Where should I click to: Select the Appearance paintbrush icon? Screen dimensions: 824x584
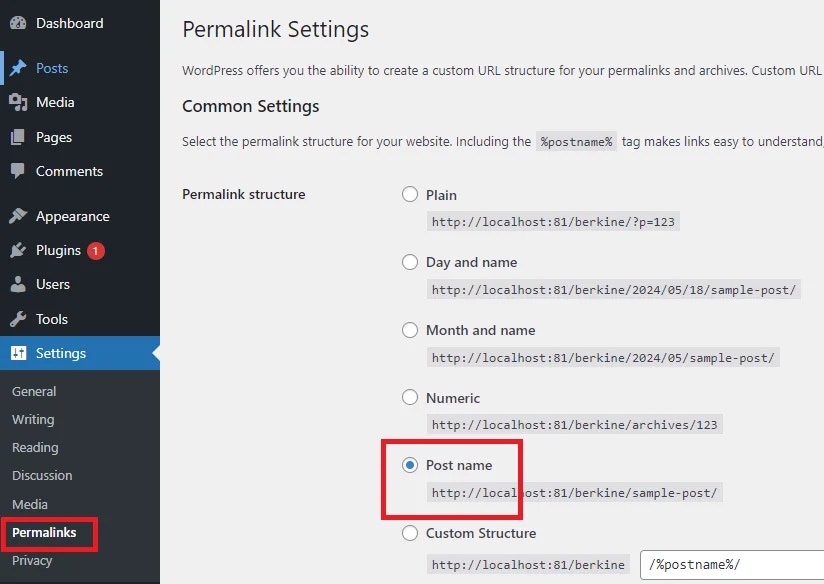tap(18, 216)
